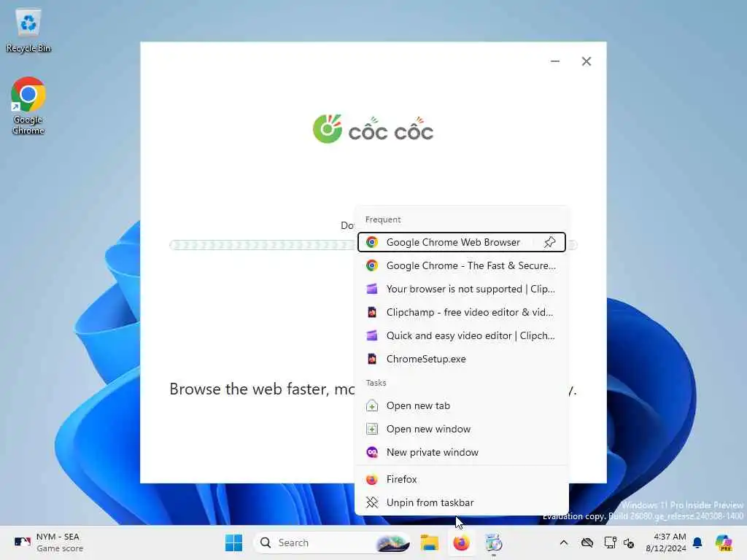Open Windows Start menu
This screenshot has height=560, width=747.
[233, 542]
